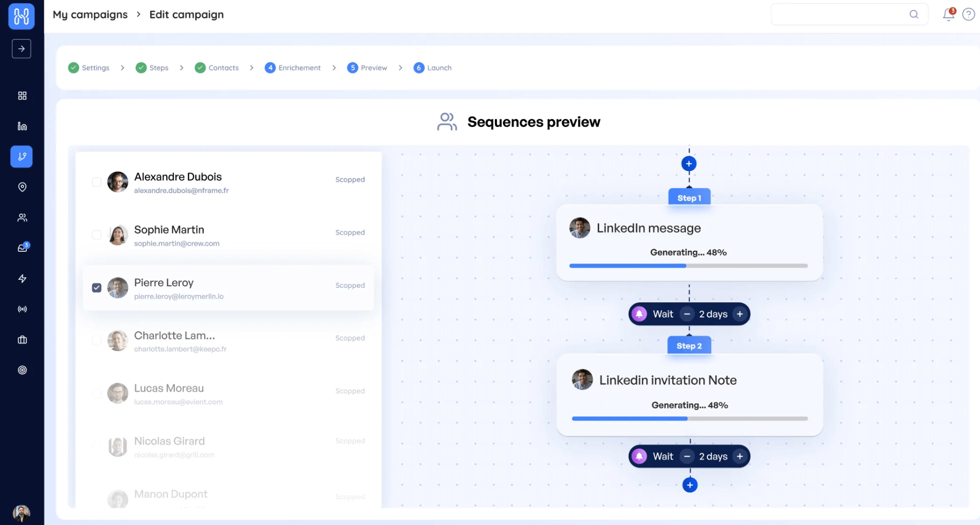
Task: Click the help question mark icon
Action: click(968, 15)
